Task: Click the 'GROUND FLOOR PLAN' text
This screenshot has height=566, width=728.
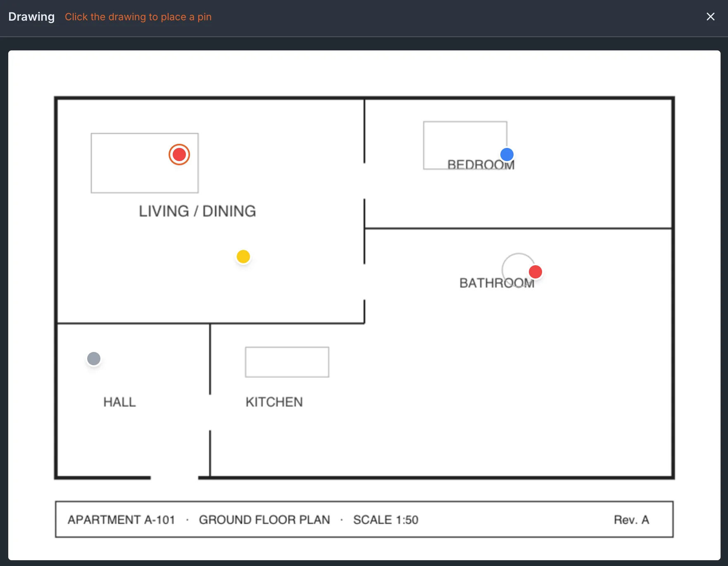Action: 264,520
